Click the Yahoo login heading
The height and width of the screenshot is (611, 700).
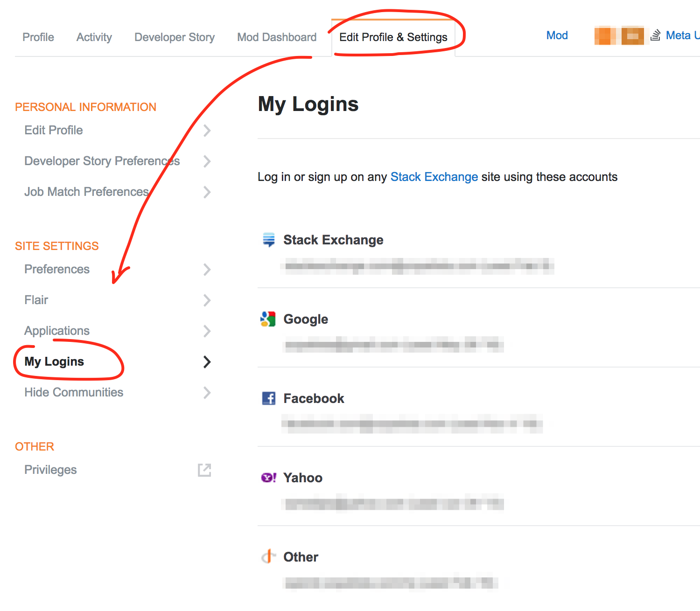[x=303, y=478]
